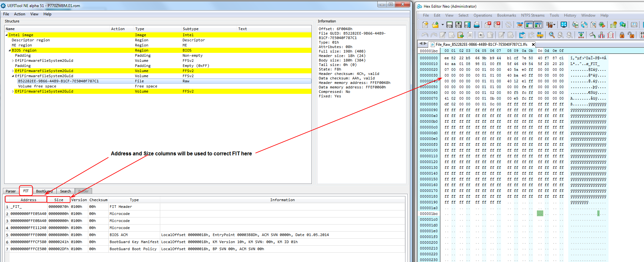The height and width of the screenshot is (262, 644).
Task: Open a file with the folder icon in Hex Editor
Action: pyautogui.click(x=435, y=25)
